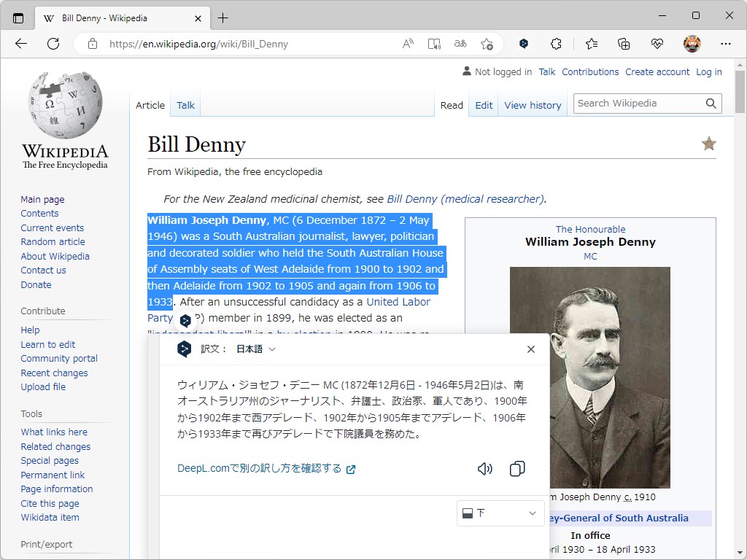Image resolution: width=747 pixels, height=560 pixels.
Task: Open the DeepL extension icon in the toolbar
Action: click(524, 44)
